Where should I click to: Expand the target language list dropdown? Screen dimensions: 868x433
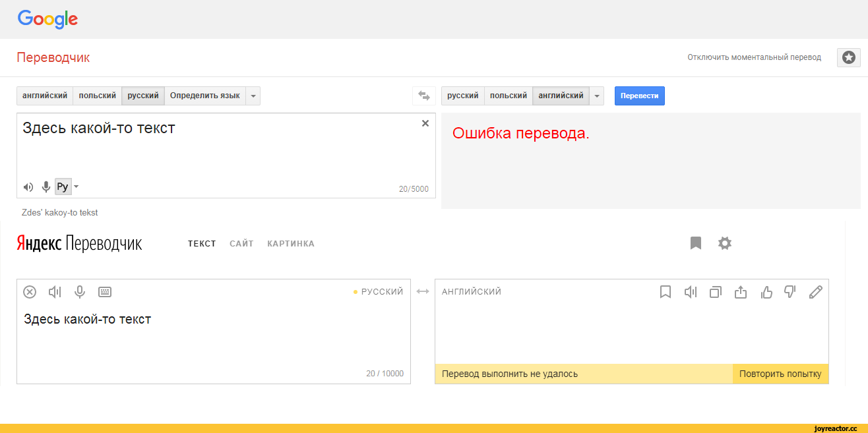[596, 96]
